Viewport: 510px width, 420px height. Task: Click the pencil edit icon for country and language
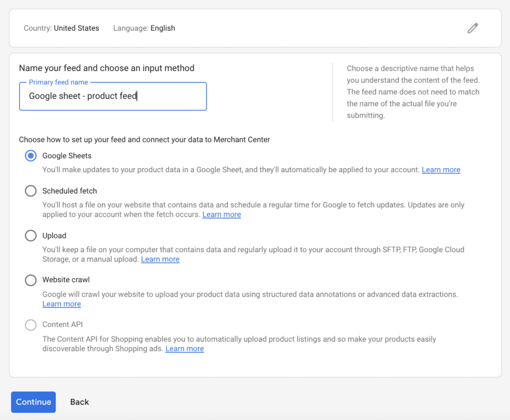coord(472,28)
